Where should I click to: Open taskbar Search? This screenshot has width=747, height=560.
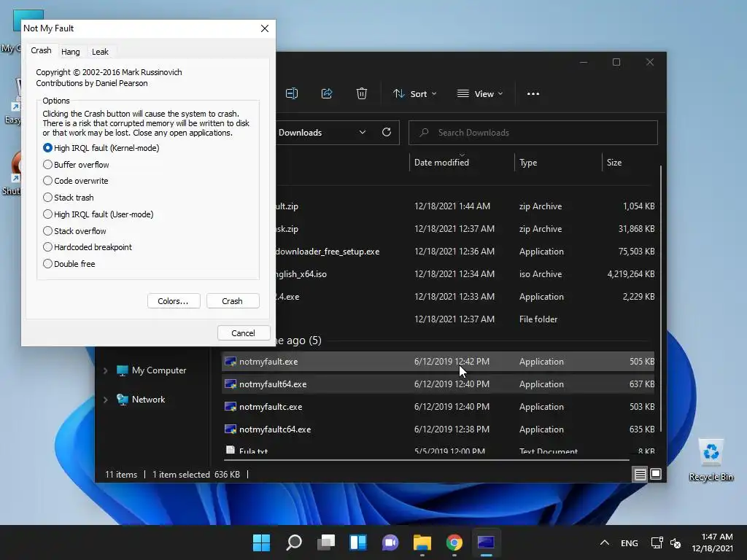(293, 542)
